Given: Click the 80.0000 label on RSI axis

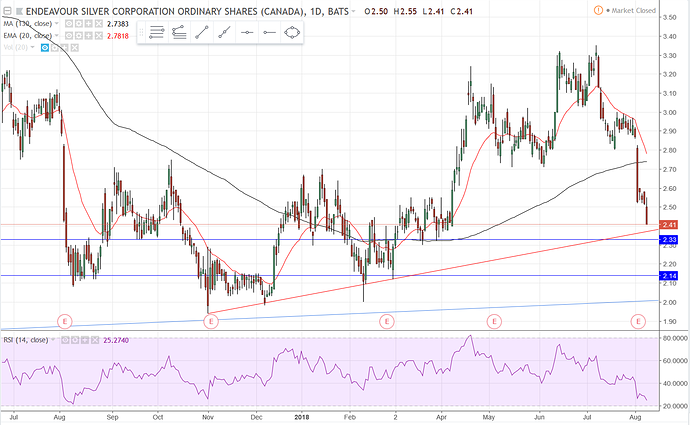Looking at the screenshot, I should point(675,338).
